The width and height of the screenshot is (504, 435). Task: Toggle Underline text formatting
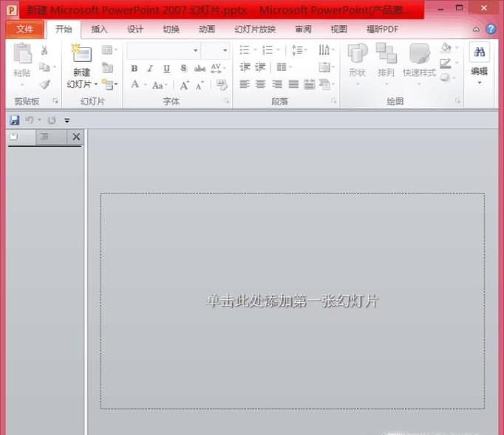[x=166, y=69]
